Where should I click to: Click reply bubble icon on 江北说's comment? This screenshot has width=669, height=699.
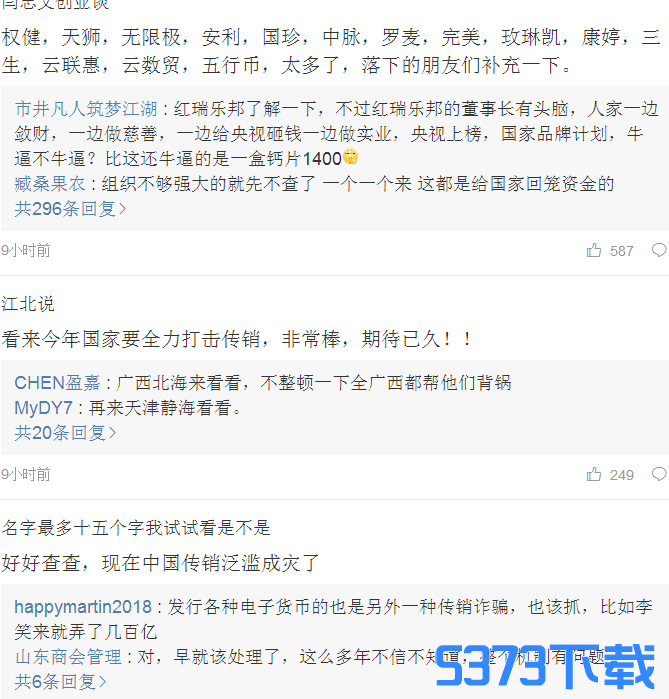(659, 474)
